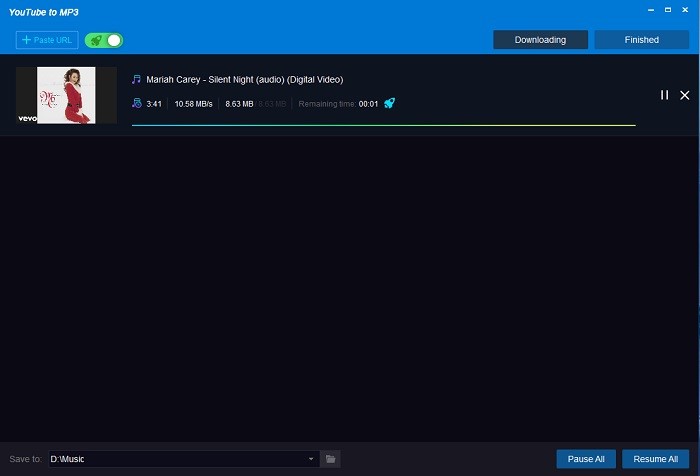The height and width of the screenshot is (476, 700).
Task: Click the duration clock music icon
Action: tap(137, 104)
